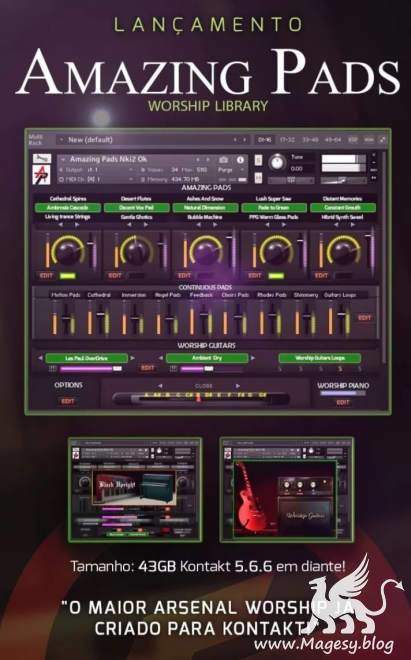Switch to the 01-16 channel page tab

pos(265,140)
